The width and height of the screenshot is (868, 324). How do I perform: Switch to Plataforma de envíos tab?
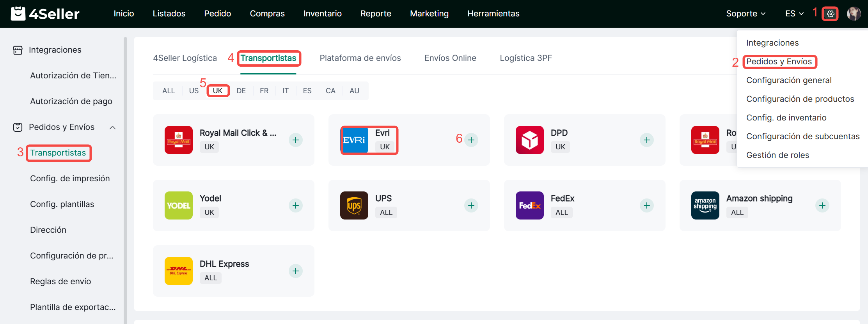tap(360, 58)
